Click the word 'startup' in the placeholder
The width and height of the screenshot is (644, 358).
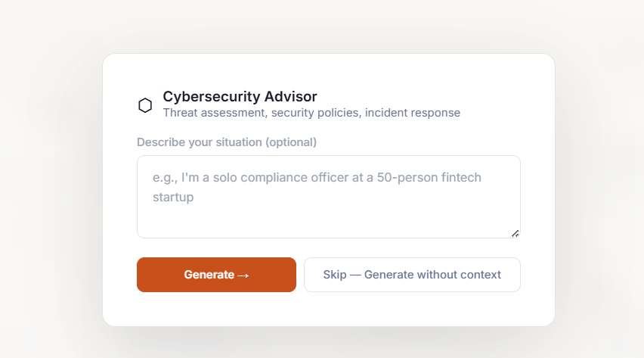point(173,198)
